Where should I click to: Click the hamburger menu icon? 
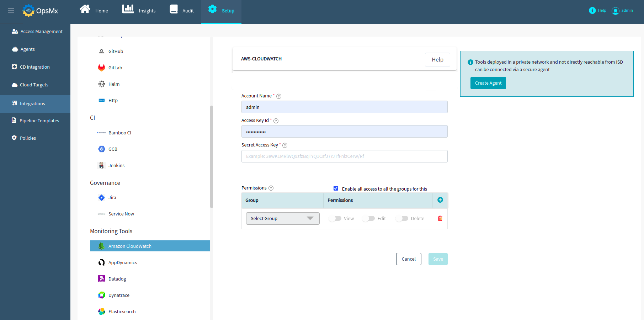[x=11, y=11]
